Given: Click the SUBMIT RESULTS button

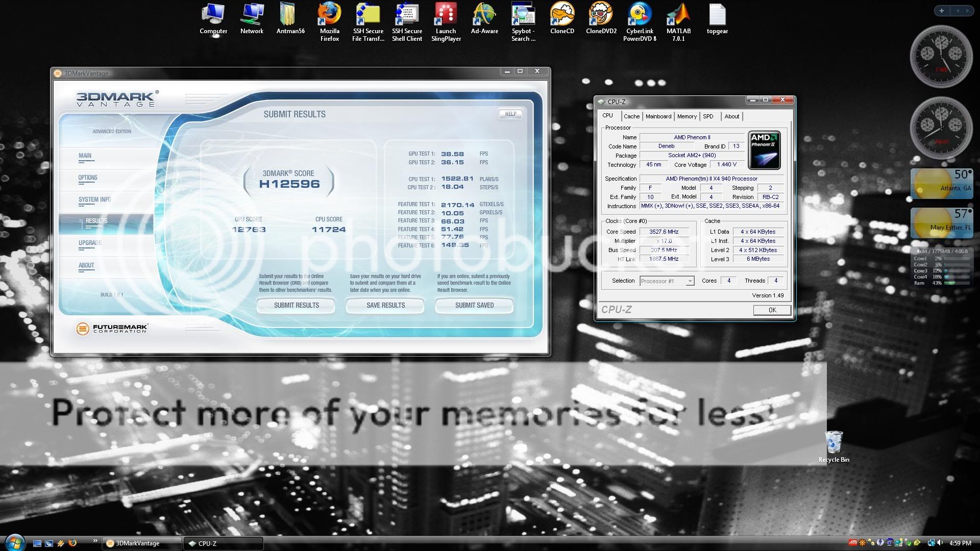Looking at the screenshot, I should tap(296, 305).
